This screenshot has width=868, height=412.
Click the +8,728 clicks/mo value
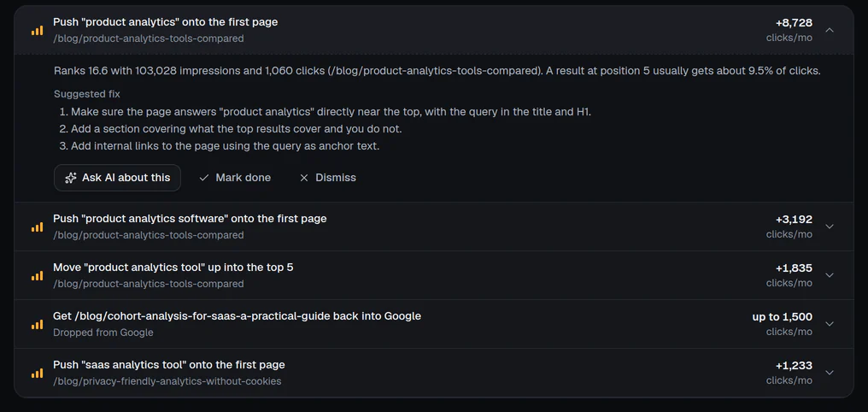(x=794, y=23)
